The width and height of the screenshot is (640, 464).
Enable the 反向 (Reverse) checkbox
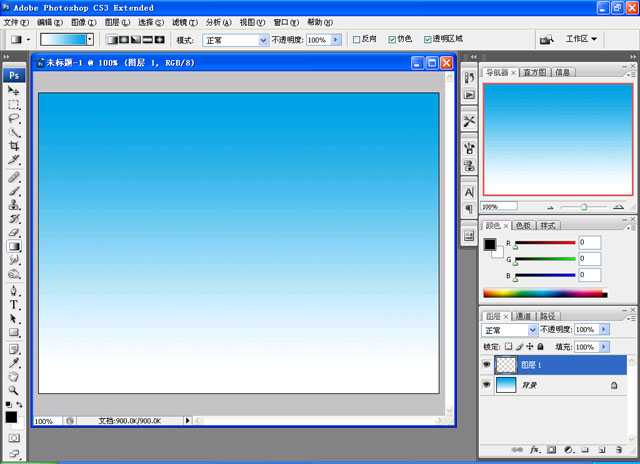[x=356, y=40]
